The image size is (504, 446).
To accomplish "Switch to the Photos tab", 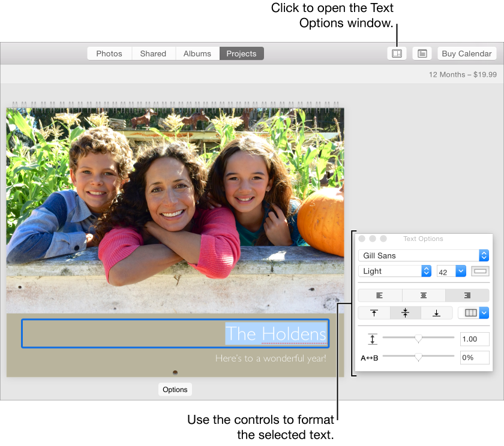I will [109, 53].
